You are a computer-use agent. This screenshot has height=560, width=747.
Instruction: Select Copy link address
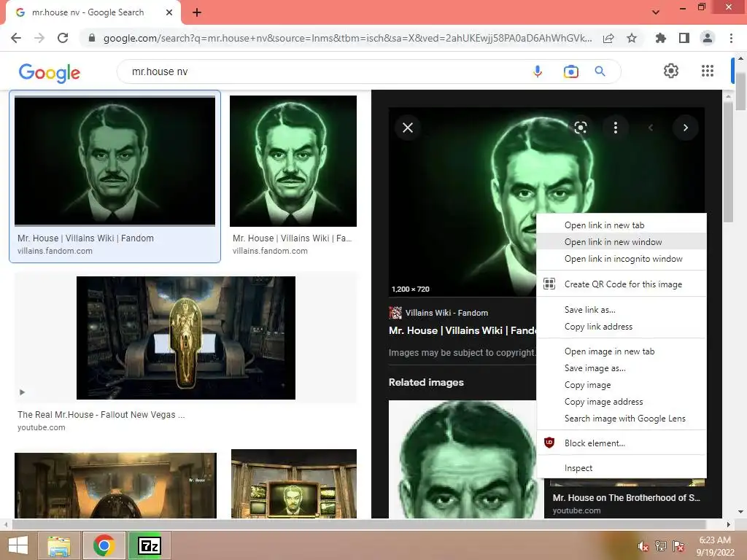tap(622, 326)
